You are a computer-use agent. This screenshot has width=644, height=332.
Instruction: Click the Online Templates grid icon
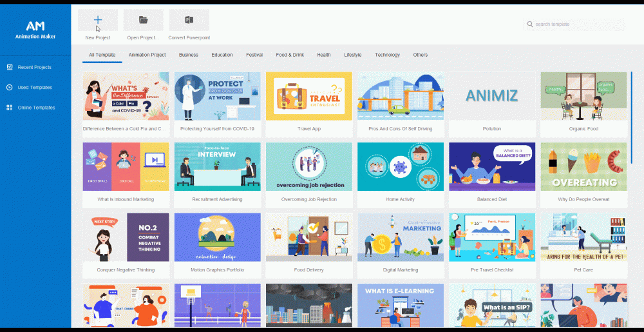click(x=10, y=108)
